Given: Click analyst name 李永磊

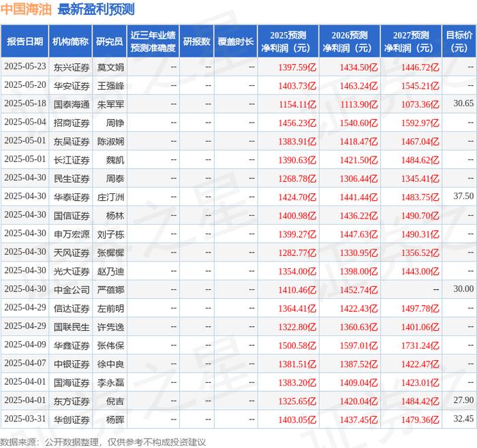Looking at the screenshot, I should tap(110, 383).
